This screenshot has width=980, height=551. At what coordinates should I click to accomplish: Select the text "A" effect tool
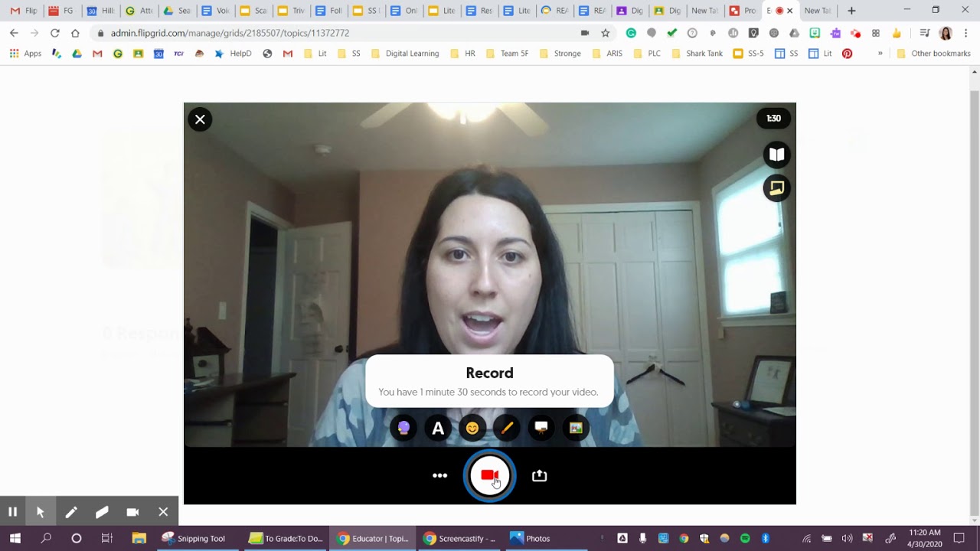pos(438,428)
